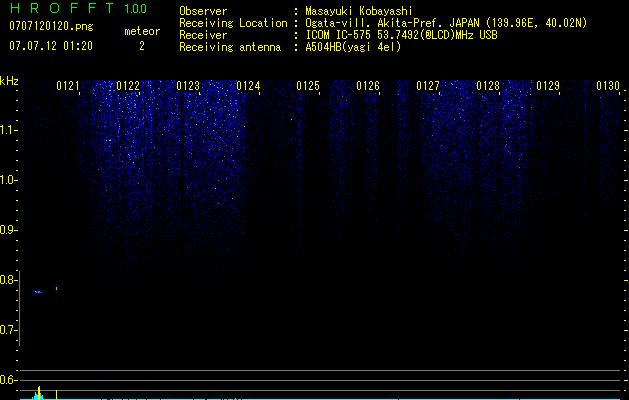Click the Observer label
Image resolution: width=629 pixels, height=400 pixels.
click(203, 11)
